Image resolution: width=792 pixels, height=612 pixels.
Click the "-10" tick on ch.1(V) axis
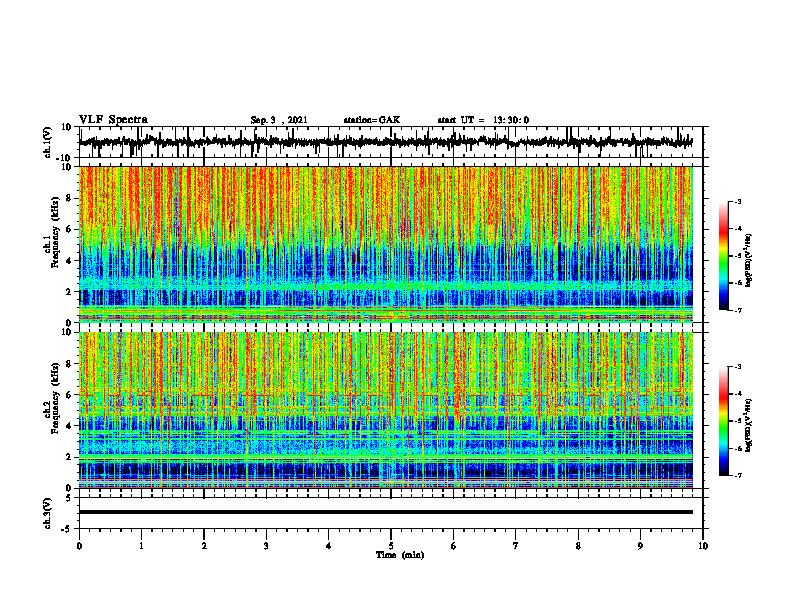tap(65, 158)
